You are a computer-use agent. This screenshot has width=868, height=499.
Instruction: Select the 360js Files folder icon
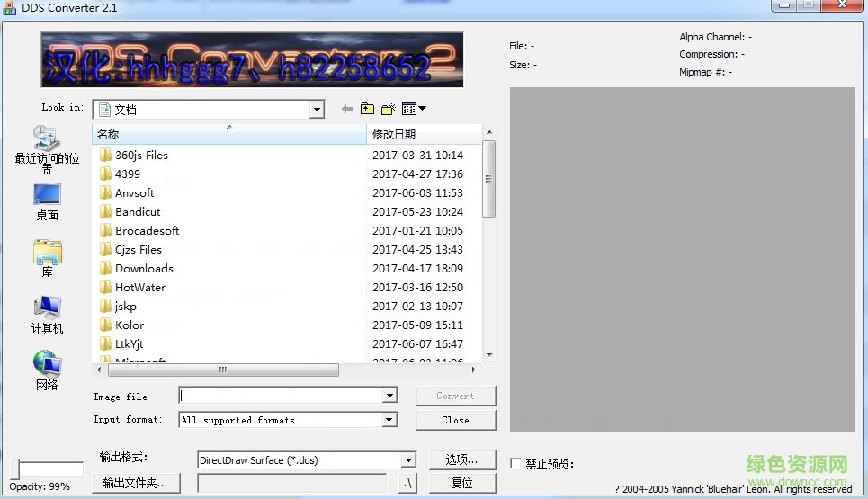click(105, 155)
